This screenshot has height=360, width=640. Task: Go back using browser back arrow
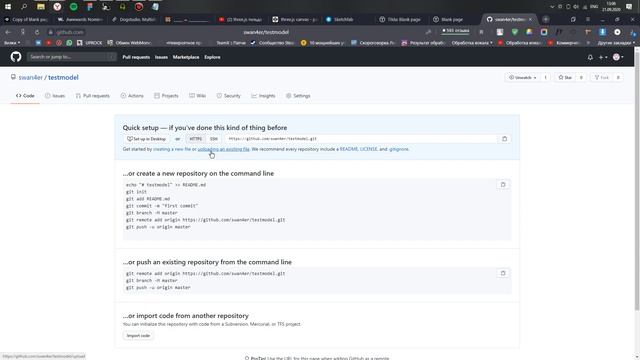tap(8, 32)
